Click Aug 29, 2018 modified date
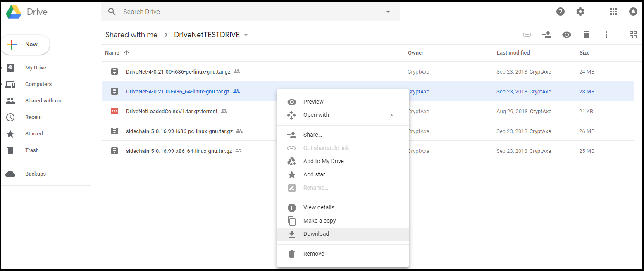The width and height of the screenshot is (644, 271). (512, 111)
